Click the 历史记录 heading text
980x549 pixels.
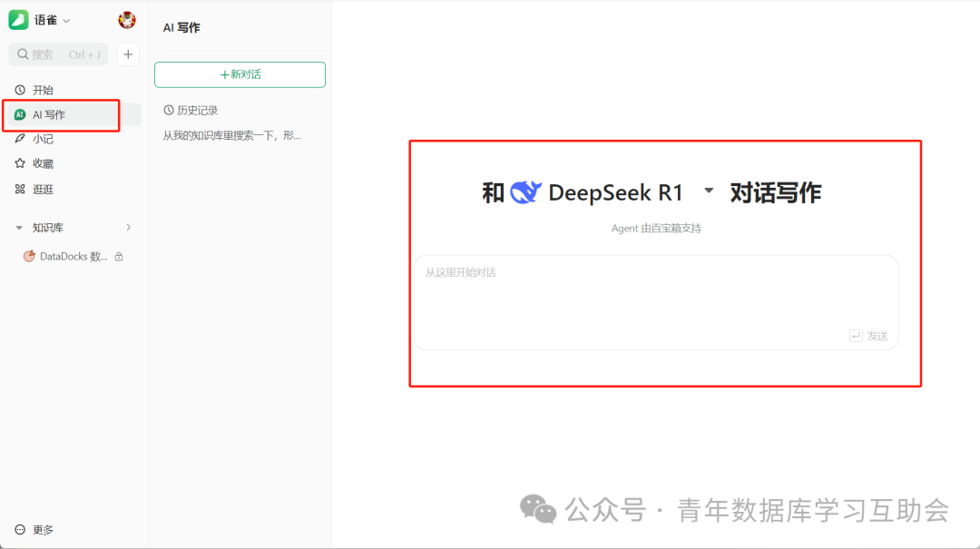pyautogui.click(x=198, y=110)
